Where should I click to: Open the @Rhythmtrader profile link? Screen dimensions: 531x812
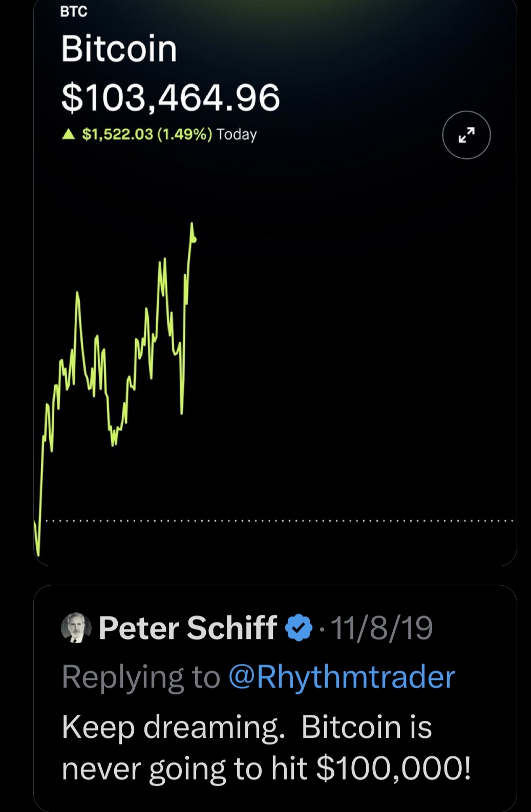(x=342, y=677)
